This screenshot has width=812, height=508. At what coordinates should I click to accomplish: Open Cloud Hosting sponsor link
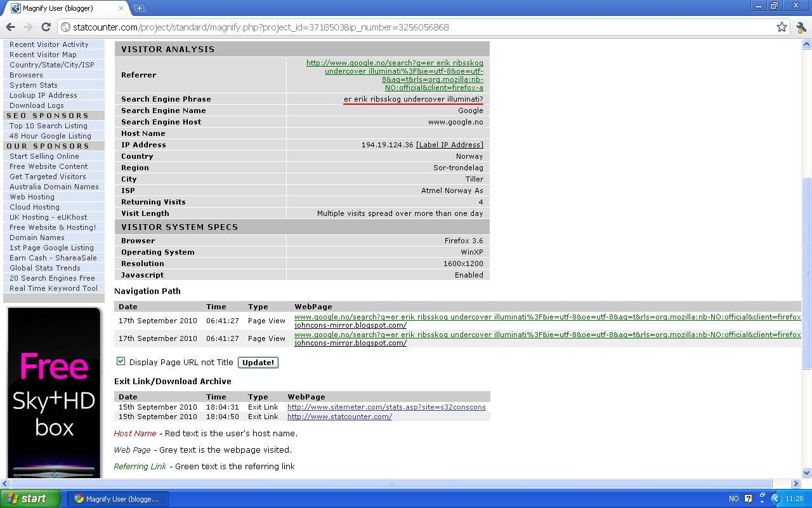34,207
